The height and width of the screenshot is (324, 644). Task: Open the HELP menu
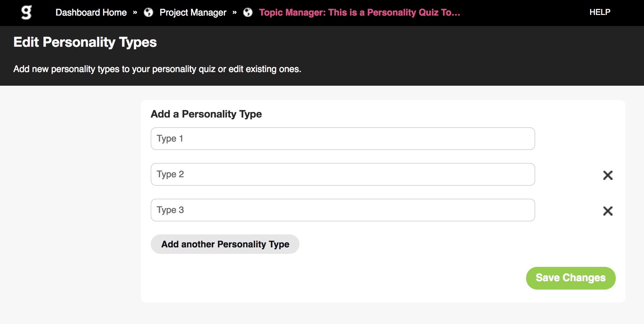pyautogui.click(x=600, y=12)
